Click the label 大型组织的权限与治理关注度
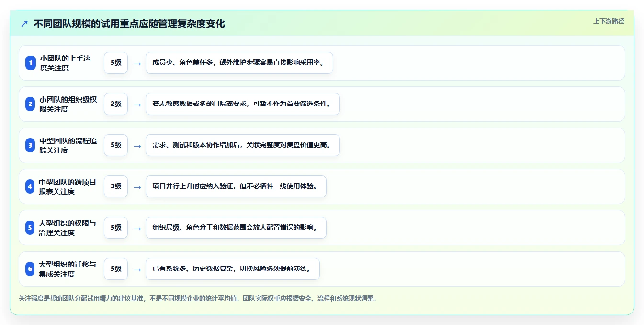The height and width of the screenshot is (325, 644). (68, 228)
